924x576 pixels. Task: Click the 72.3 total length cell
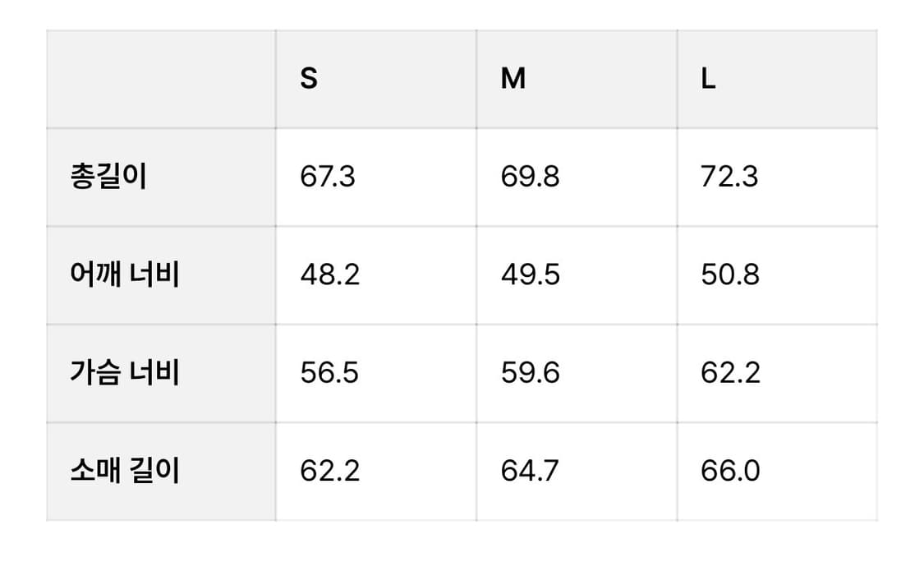coord(729,177)
